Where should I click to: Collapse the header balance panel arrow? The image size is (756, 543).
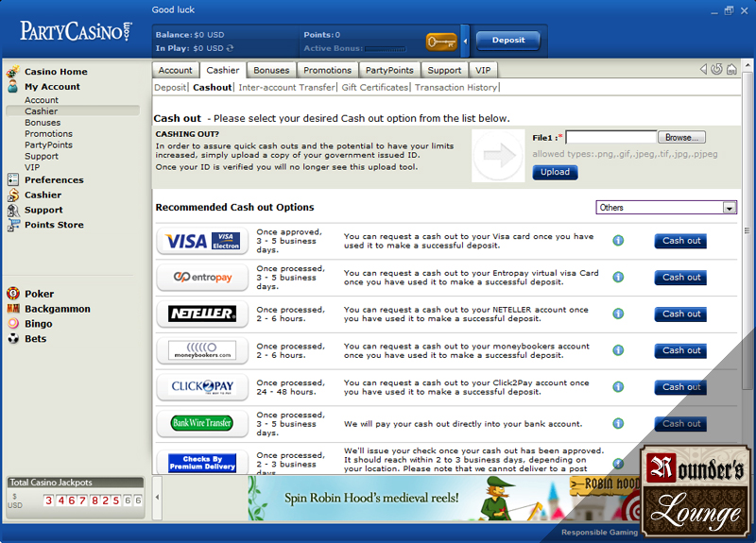click(x=465, y=42)
